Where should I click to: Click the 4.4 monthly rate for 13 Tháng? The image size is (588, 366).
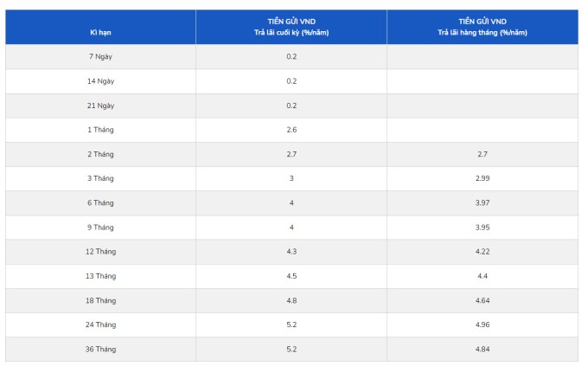[x=483, y=276]
